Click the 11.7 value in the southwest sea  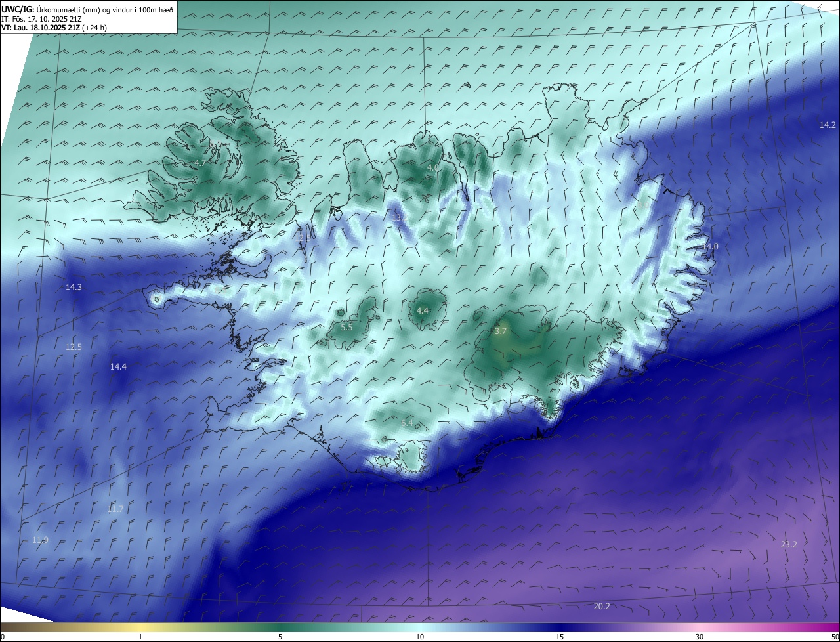[x=115, y=509]
